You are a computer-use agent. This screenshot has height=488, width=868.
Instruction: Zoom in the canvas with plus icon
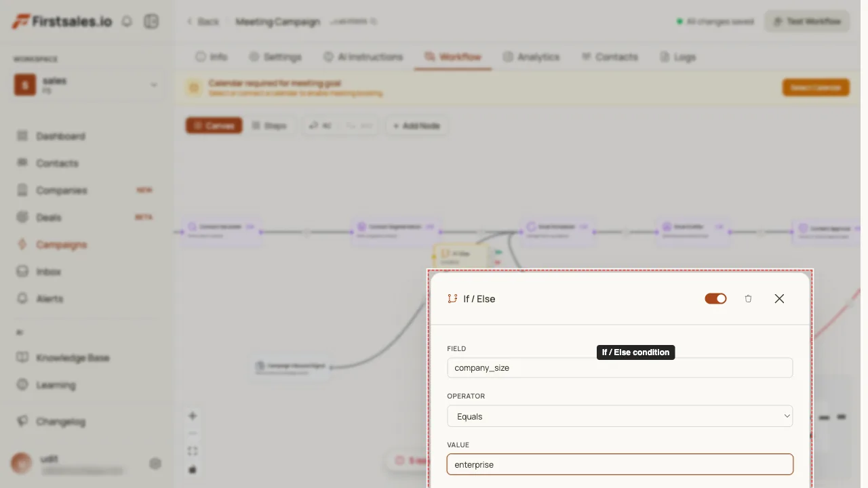(193, 416)
